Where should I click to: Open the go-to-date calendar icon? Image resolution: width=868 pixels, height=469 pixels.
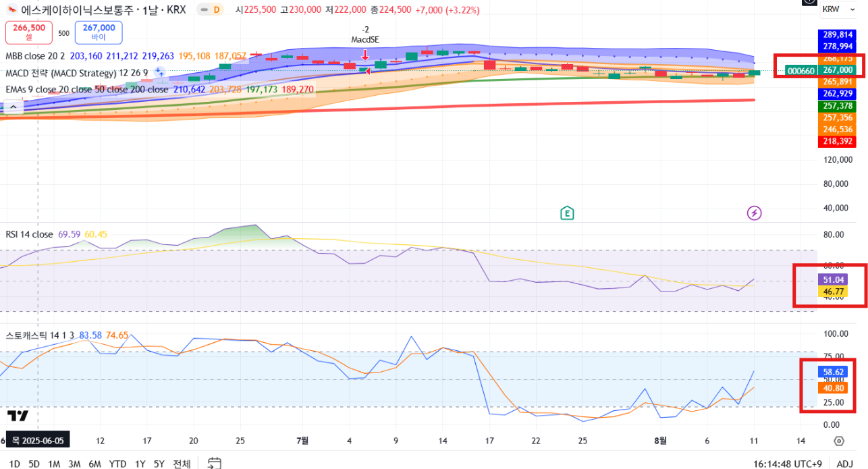click(215, 463)
